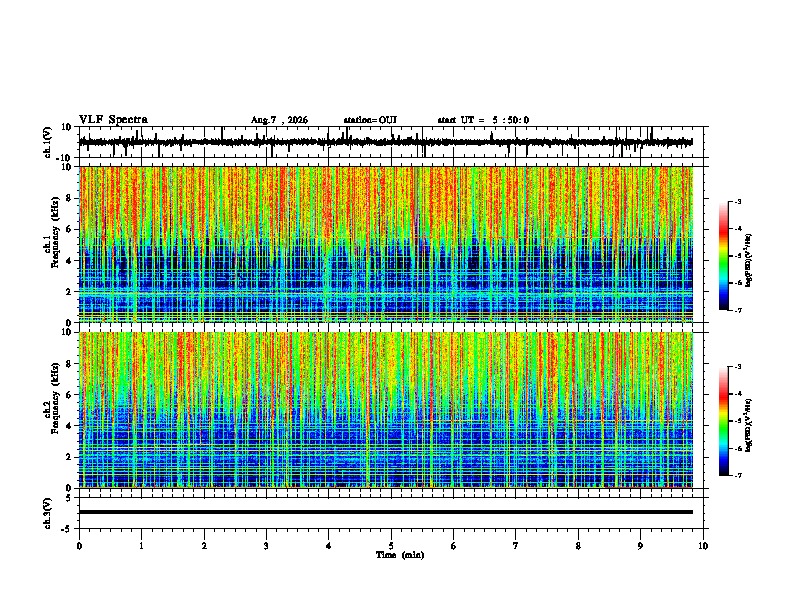This screenshot has height=612, width=792.
Task: Click the time axis tick label "0"
Action: [x=79, y=546]
